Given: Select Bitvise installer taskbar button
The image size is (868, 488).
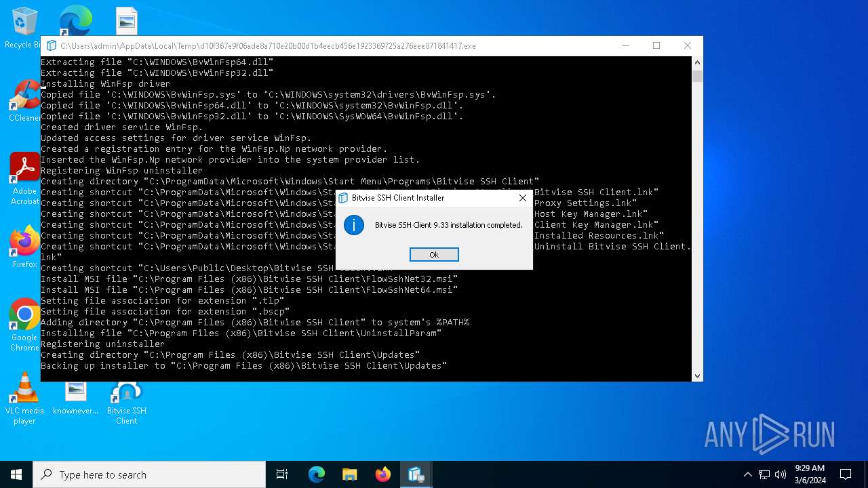Looking at the screenshot, I should pyautogui.click(x=416, y=474).
